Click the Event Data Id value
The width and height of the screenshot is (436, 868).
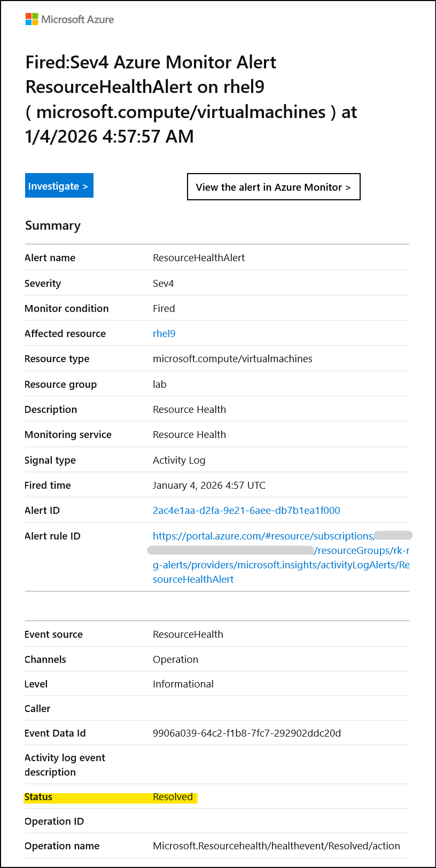point(247,733)
